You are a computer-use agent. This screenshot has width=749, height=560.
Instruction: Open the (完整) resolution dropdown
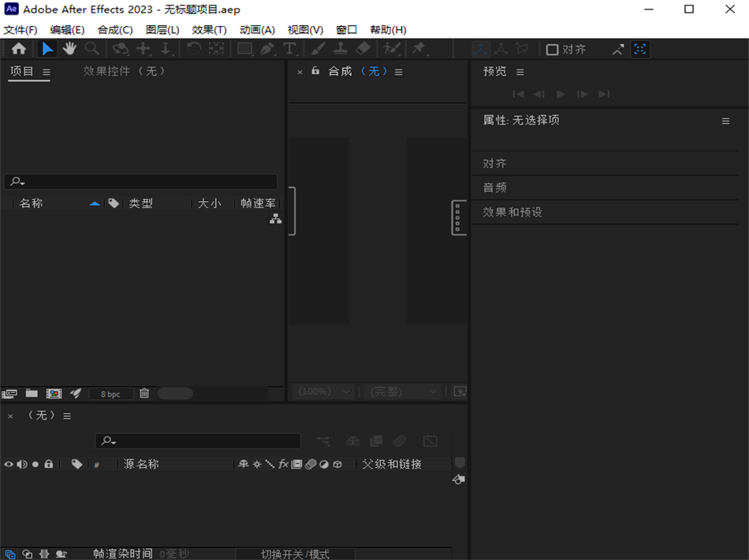point(403,392)
